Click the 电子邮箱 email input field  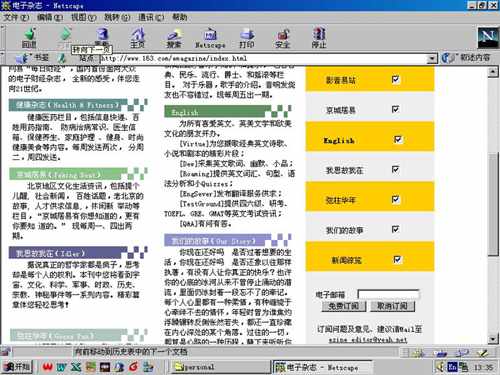click(x=389, y=294)
